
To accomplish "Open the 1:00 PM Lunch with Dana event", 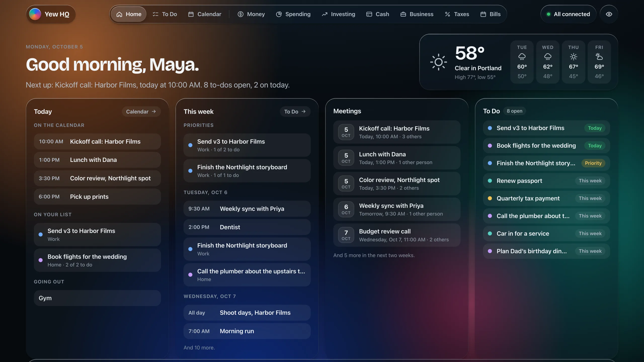I will pos(97,160).
